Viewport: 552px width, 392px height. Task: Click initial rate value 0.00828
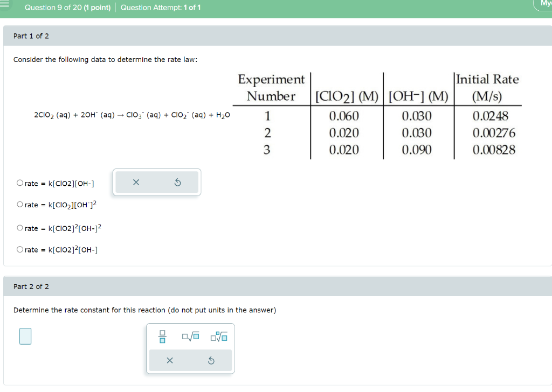[494, 150]
